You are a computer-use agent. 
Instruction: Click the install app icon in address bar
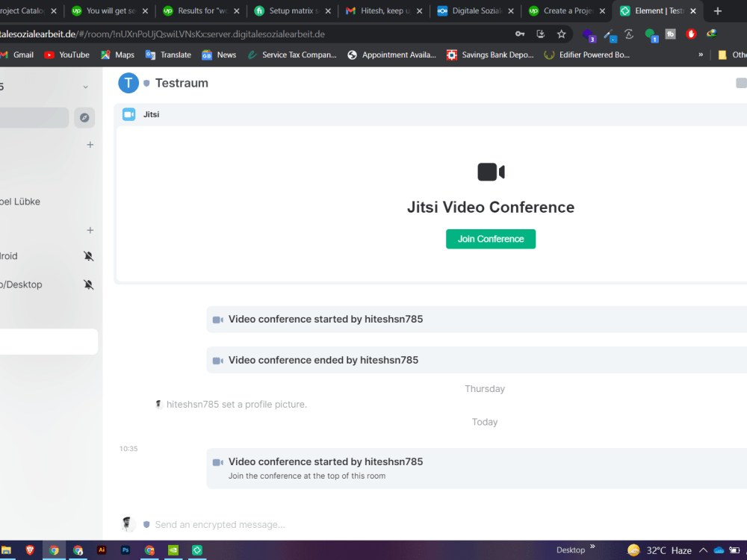pyautogui.click(x=541, y=34)
